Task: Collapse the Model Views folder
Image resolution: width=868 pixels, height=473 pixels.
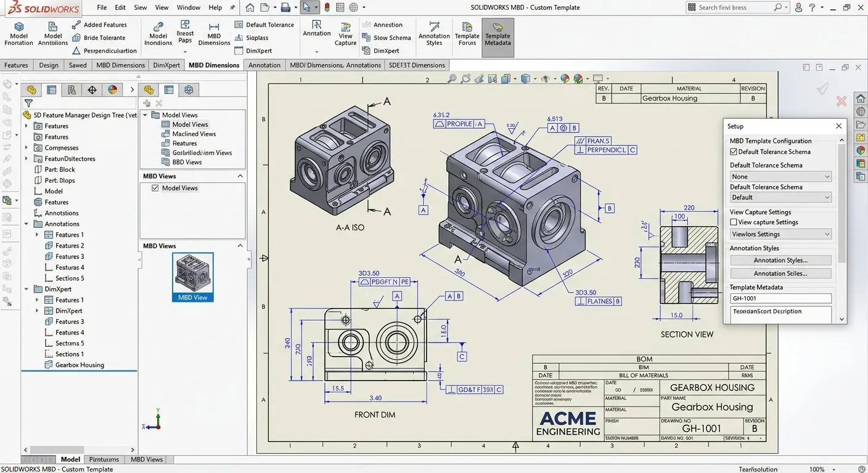Action: click(145, 115)
